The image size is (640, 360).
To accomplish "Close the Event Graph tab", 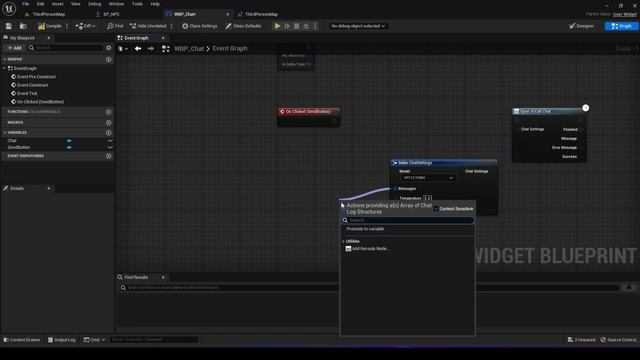I will point(163,38).
